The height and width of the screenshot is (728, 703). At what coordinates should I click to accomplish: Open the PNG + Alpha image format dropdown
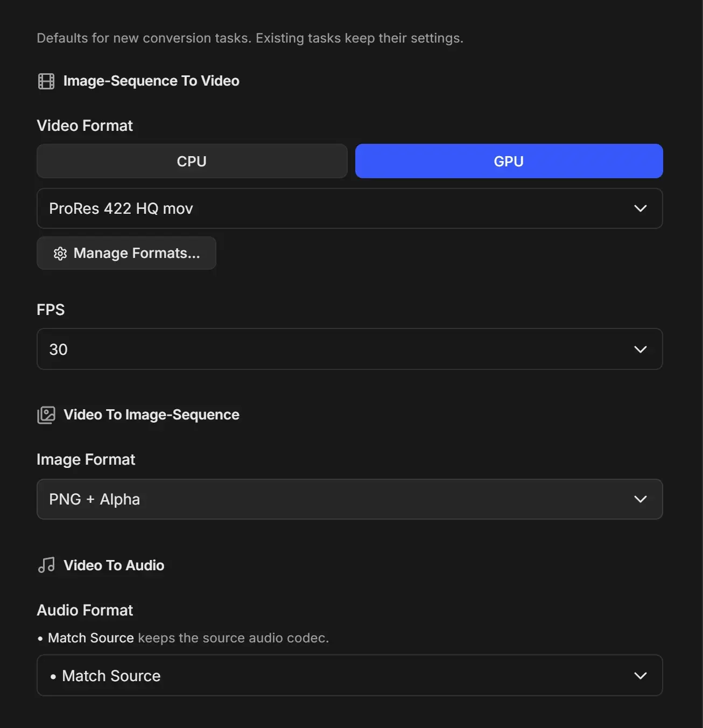point(349,499)
